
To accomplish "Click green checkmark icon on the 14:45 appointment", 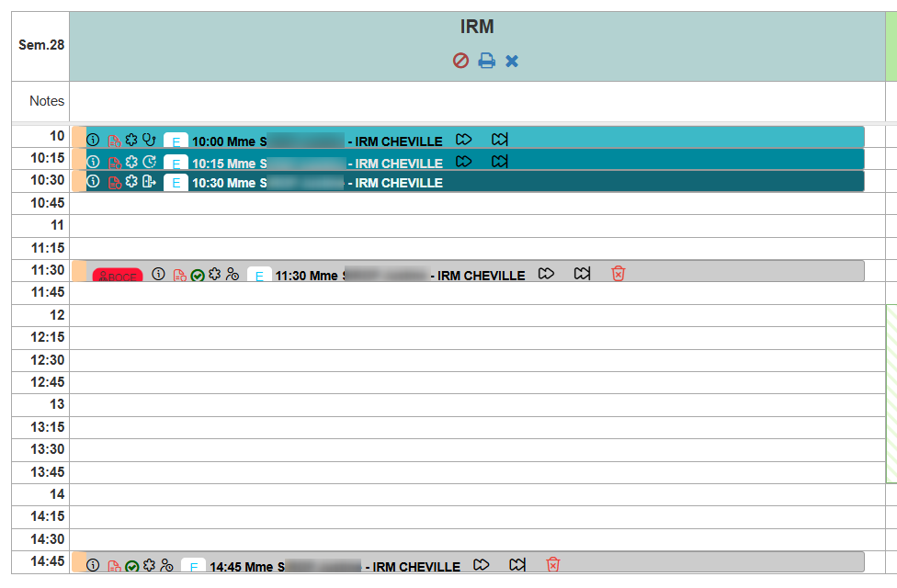I will [132, 566].
